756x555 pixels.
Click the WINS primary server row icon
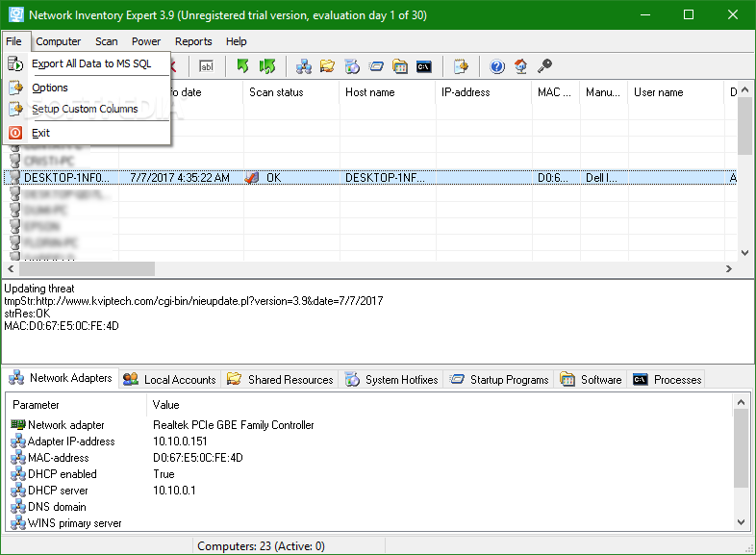pos(18,522)
